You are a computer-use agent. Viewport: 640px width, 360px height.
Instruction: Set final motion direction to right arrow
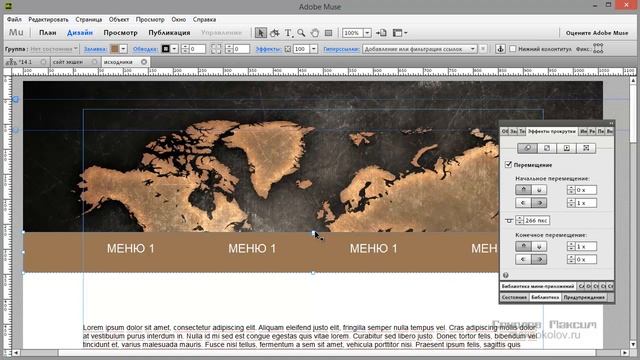tap(539, 260)
